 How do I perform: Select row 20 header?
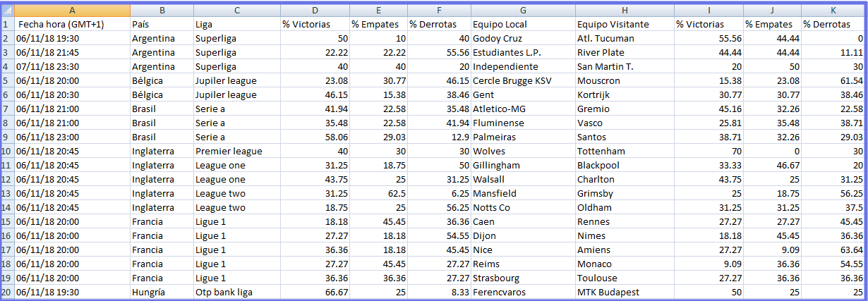pyautogui.click(x=8, y=292)
